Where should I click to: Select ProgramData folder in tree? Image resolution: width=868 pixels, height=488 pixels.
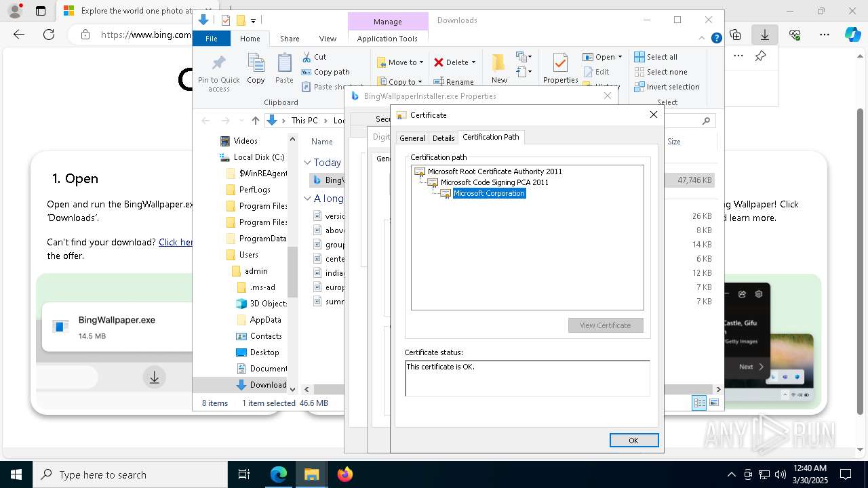click(256, 239)
